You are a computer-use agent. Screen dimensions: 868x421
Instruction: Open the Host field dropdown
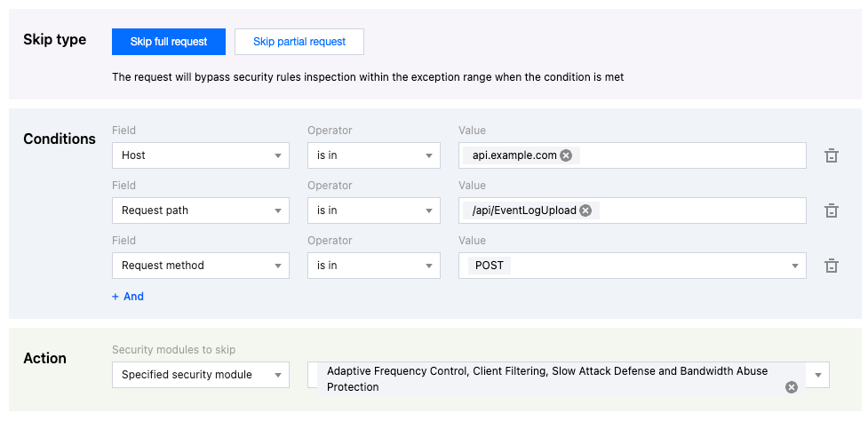click(x=201, y=155)
